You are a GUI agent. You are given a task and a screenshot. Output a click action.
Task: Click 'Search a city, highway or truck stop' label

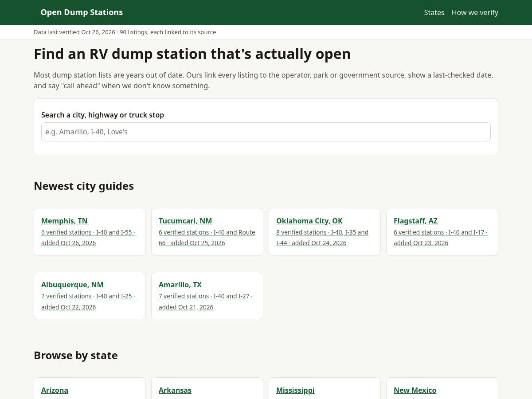tap(102, 115)
